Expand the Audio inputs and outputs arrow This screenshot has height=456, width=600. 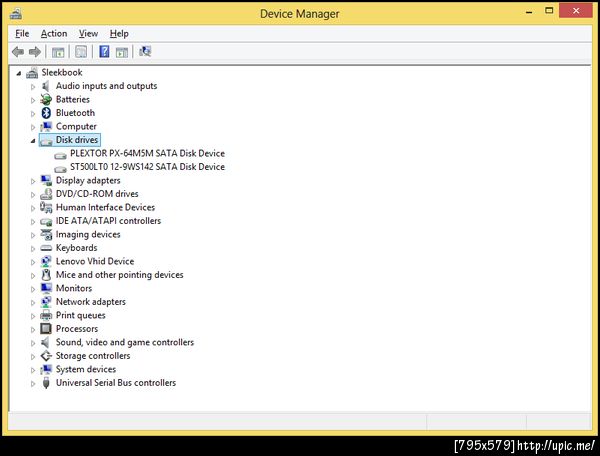click(33, 87)
